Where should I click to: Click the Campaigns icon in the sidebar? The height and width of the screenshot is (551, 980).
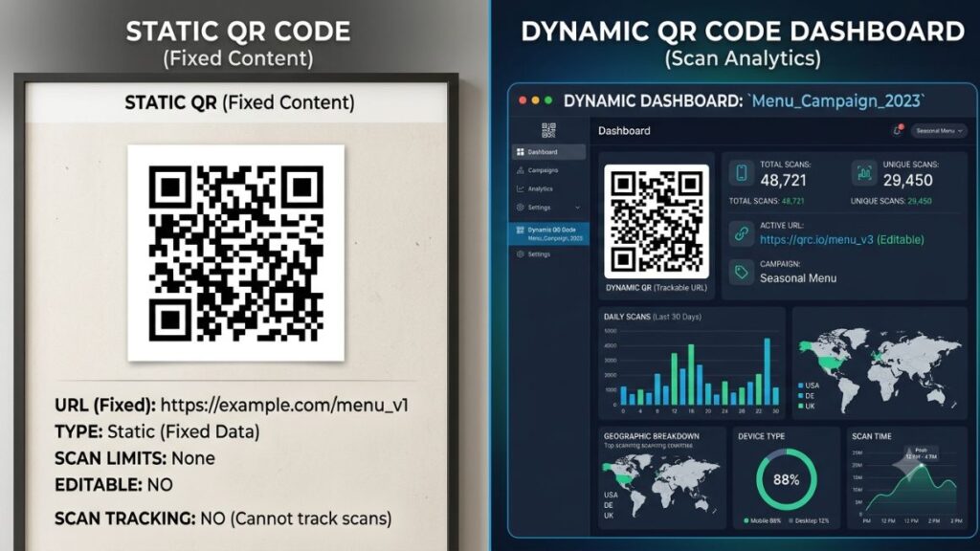(x=520, y=170)
